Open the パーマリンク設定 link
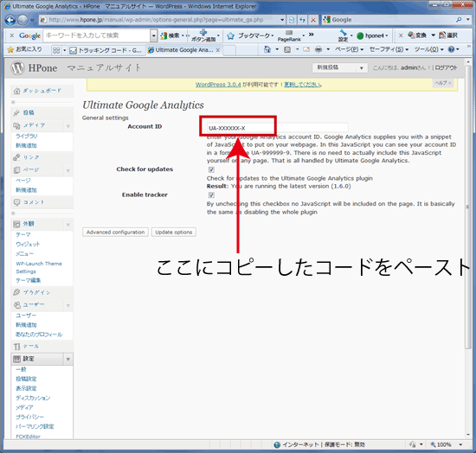Viewport: 476px width, 453px height. click(x=35, y=426)
